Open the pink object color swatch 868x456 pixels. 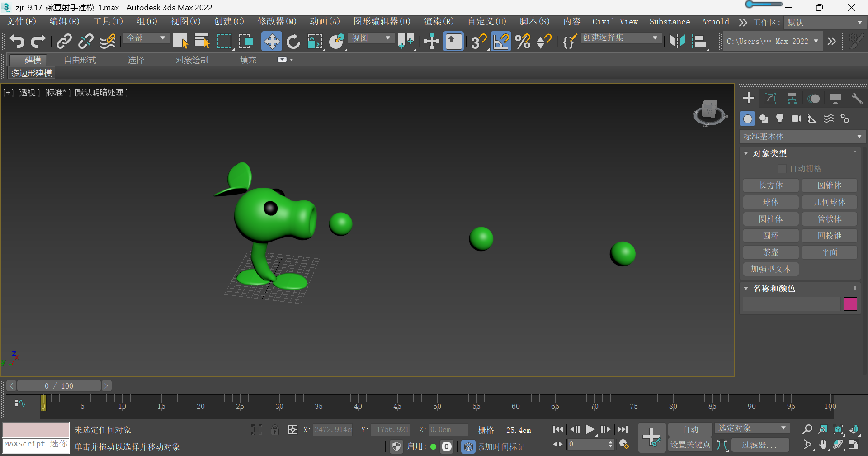pyautogui.click(x=850, y=304)
